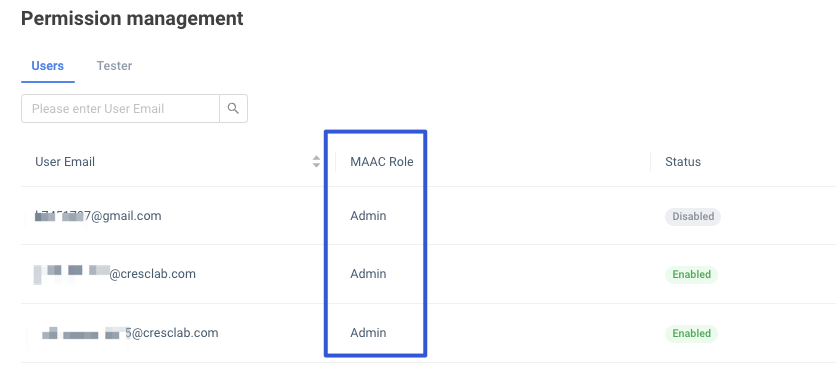The image size is (836, 379).
Task: Click the sort arrows beside User Email
Action: [316, 162]
